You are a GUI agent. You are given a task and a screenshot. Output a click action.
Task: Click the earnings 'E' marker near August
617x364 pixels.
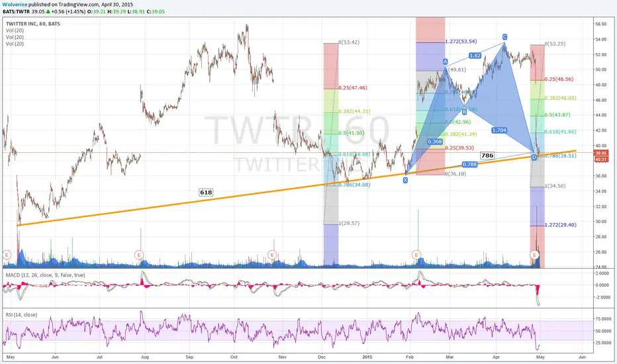(x=139, y=255)
